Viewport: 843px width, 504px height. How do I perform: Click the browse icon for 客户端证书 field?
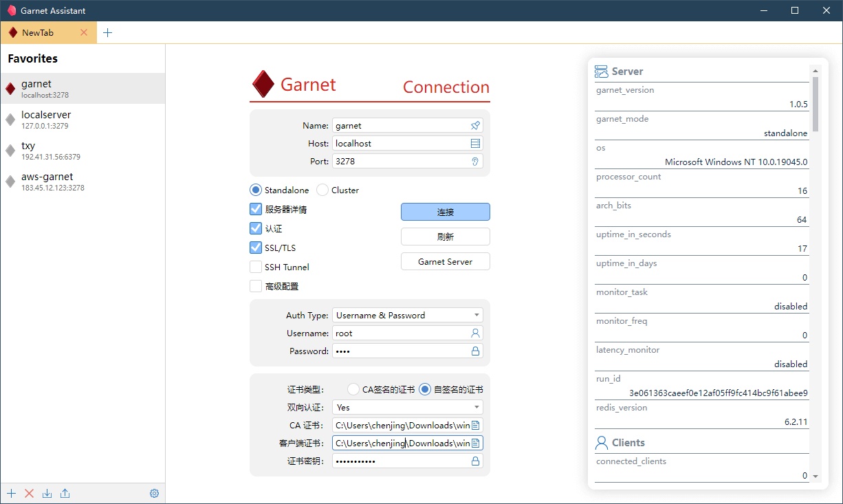(475, 443)
